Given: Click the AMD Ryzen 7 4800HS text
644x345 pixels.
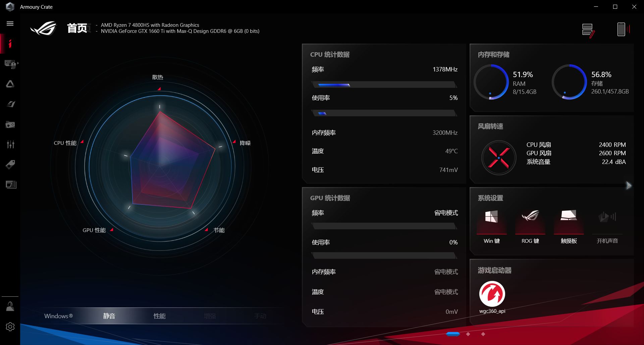Looking at the screenshot, I should [x=150, y=25].
